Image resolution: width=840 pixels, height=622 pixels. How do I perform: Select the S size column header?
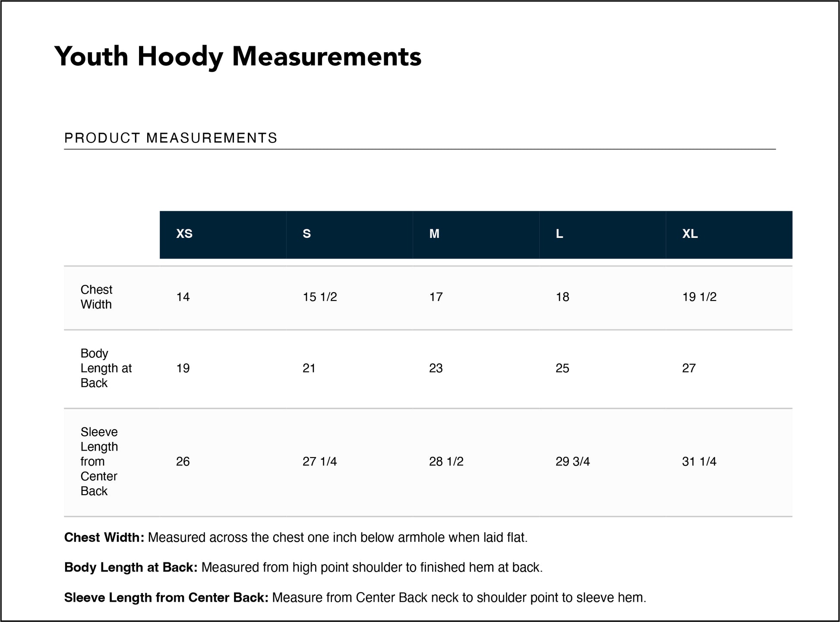[307, 234]
